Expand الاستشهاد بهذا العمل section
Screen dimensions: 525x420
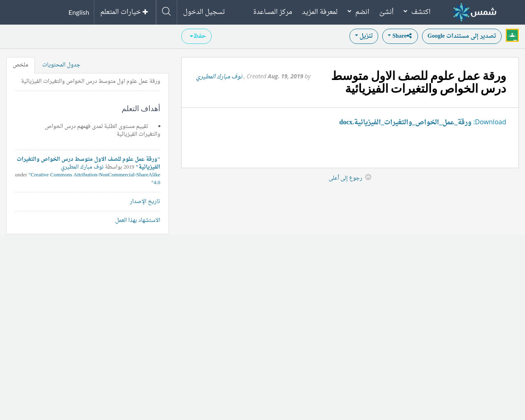[x=138, y=220]
